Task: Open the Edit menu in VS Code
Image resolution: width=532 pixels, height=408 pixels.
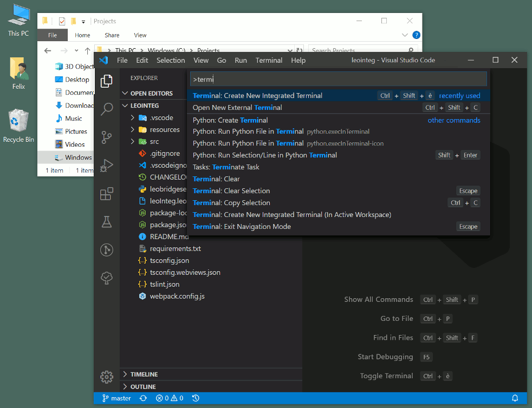Action: pyautogui.click(x=142, y=60)
